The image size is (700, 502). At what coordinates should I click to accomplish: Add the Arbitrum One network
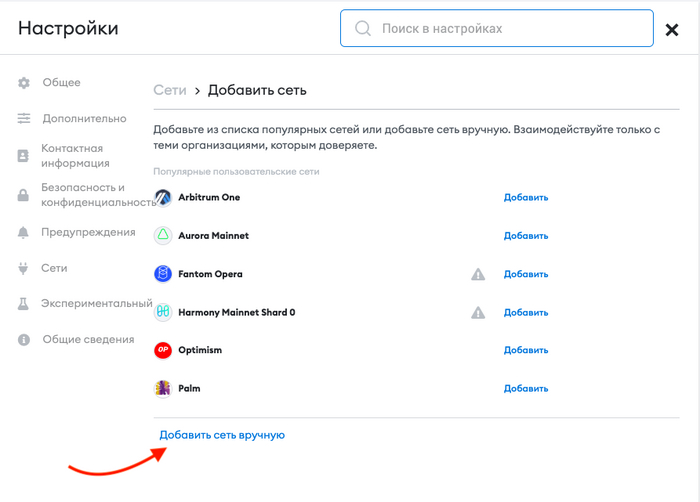click(526, 197)
